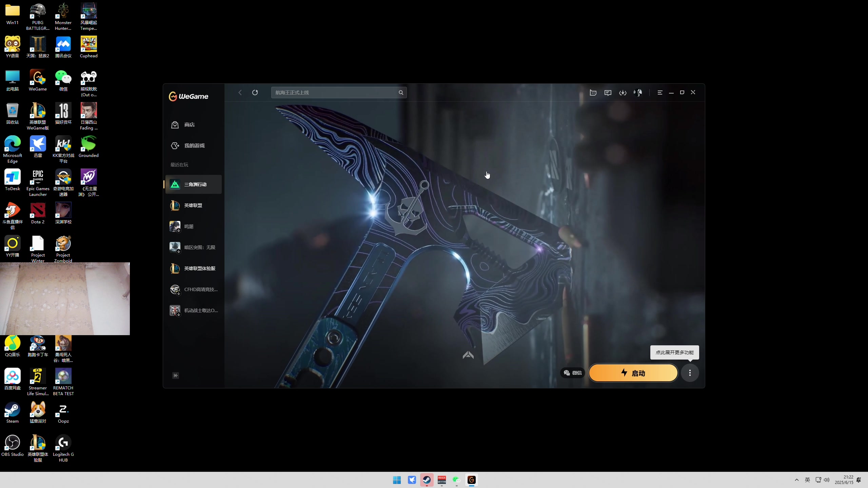Click the webcam preview thumbnail
Image resolution: width=868 pixels, height=488 pixels.
(65, 299)
